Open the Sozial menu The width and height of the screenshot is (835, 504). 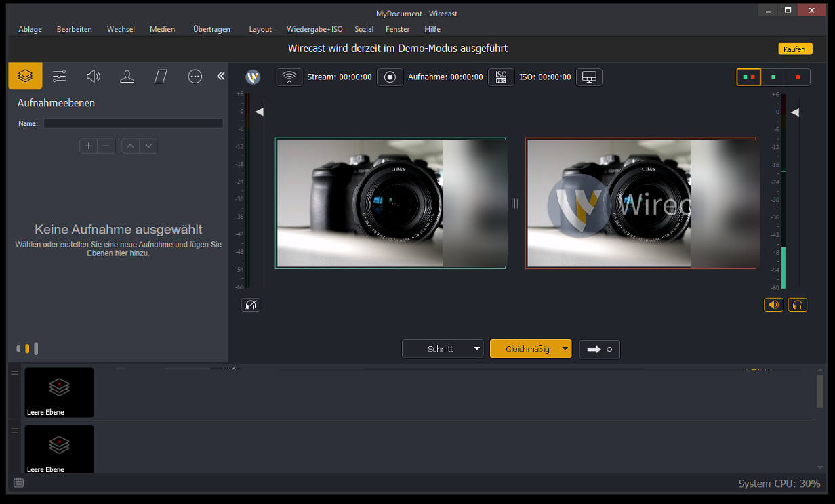(x=364, y=29)
